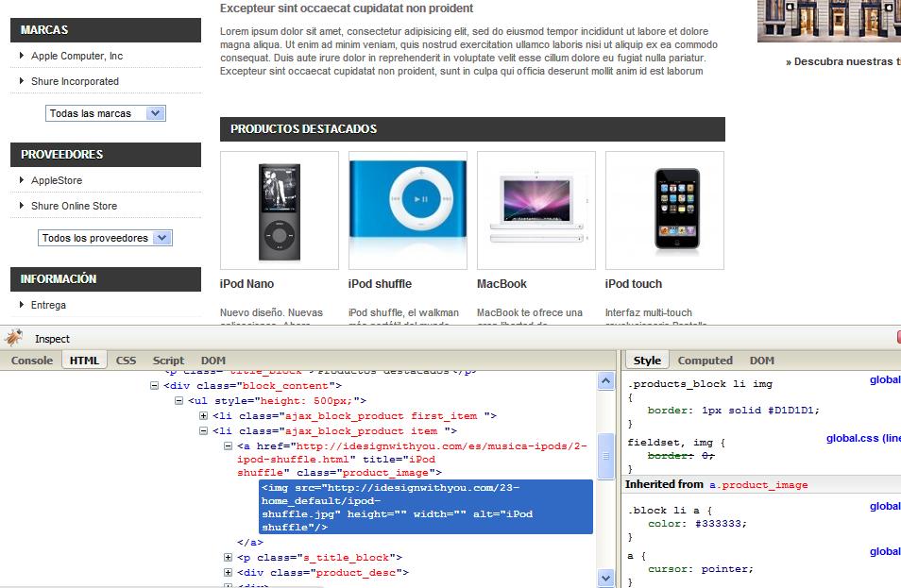Screen dimensions: 901x588
Task: Click the MARCAS block header
Action: [106, 30]
